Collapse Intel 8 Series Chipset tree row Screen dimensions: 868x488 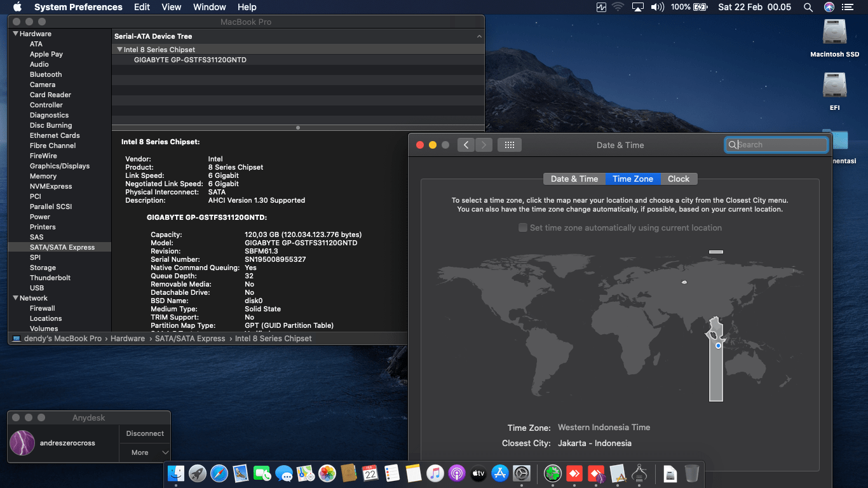[119, 50]
